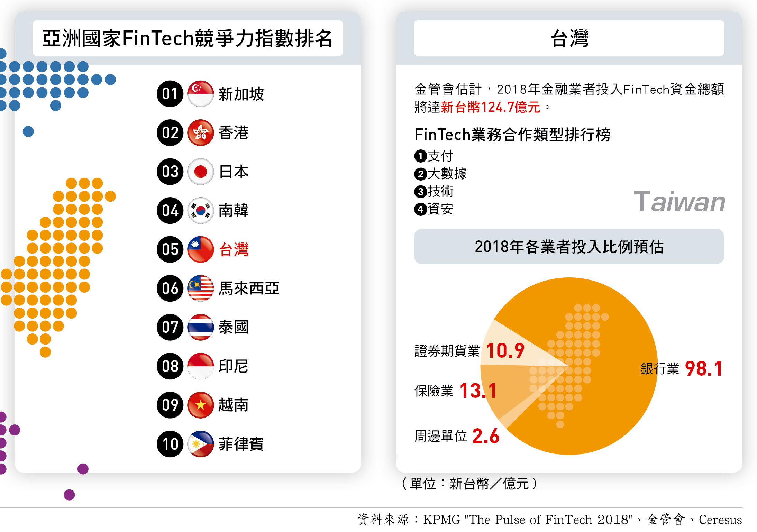
Task: Select the Vietnam flag with yellow star
Action: coord(200,405)
